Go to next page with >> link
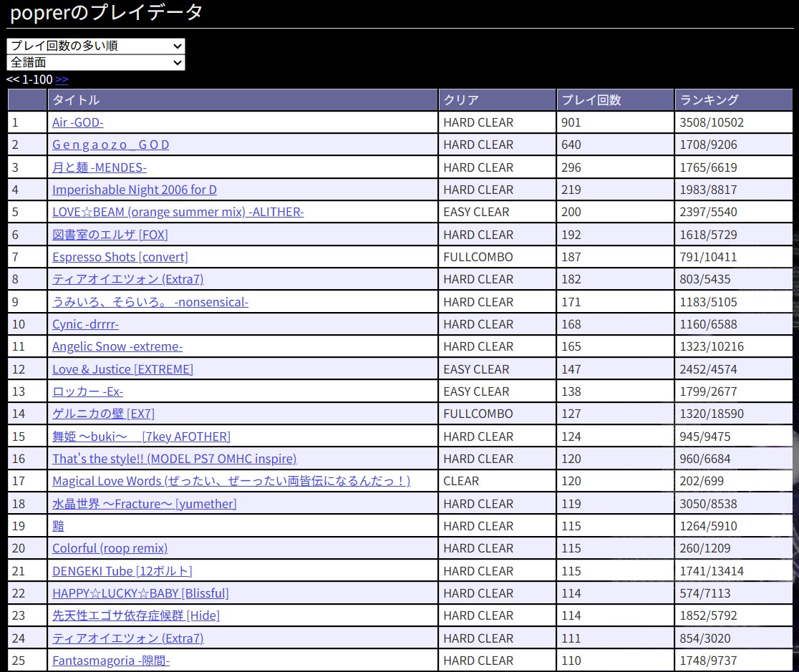This screenshot has width=799, height=672. click(62, 79)
